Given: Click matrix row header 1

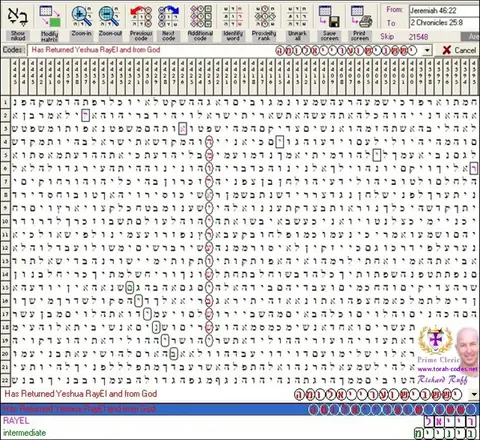Looking at the screenshot, I should pyautogui.click(x=5, y=102).
